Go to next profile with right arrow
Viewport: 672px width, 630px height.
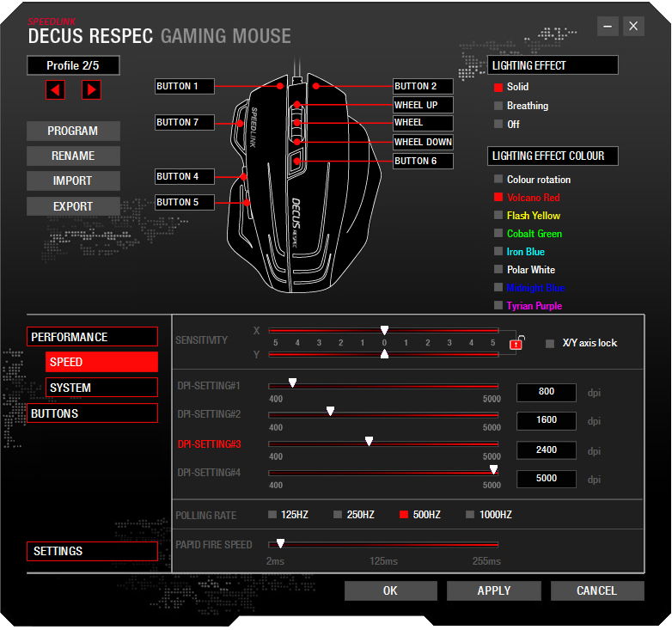[x=91, y=90]
